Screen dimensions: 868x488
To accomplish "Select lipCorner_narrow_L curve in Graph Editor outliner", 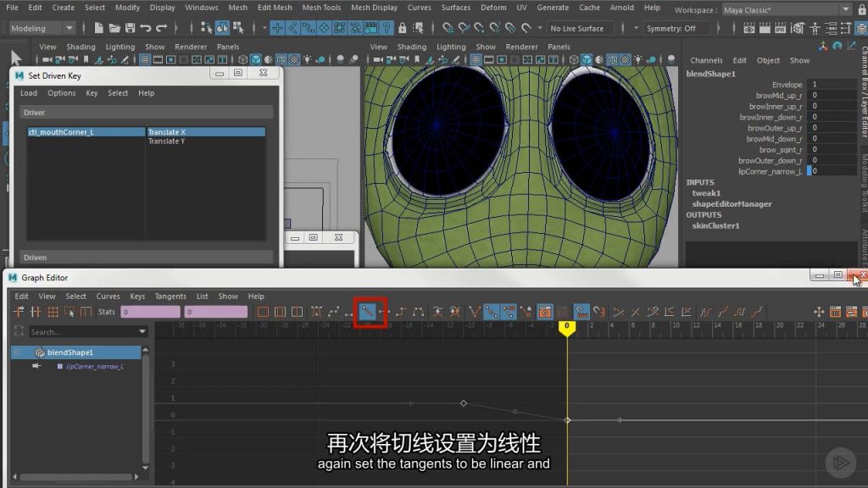I will pyautogui.click(x=95, y=366).
